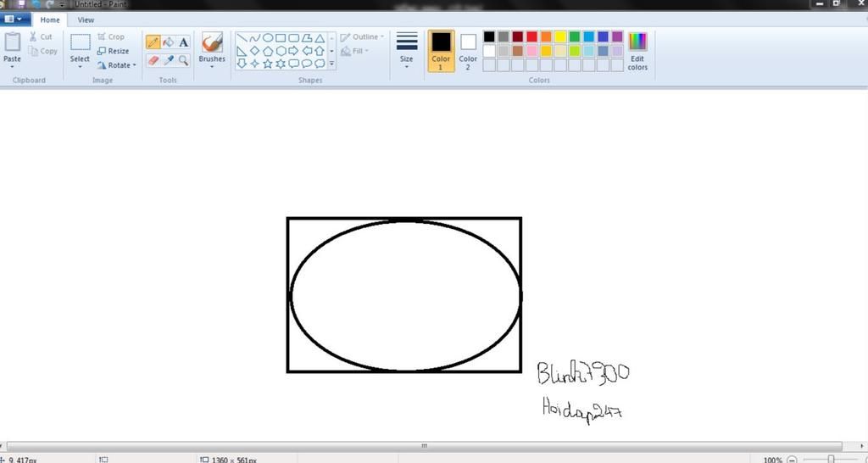The height and width of the screenshot is (463, 868).
Task: Click the Crop button
Action: pyautogui.click(x=111, y=36)
